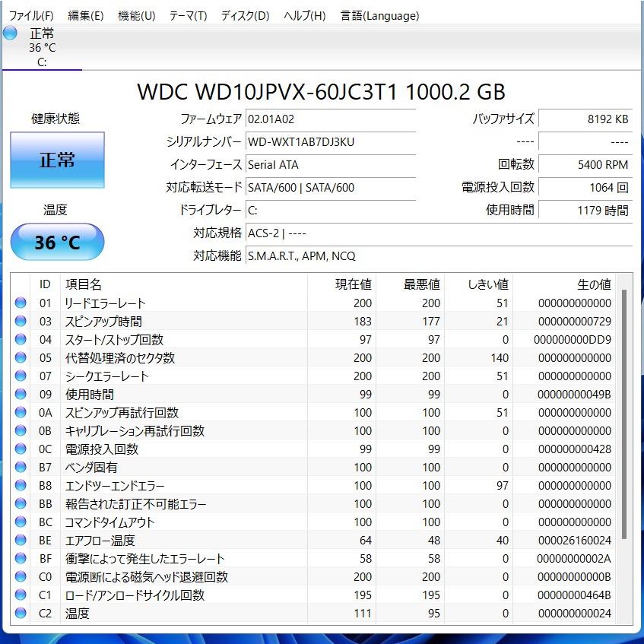The width and height of the screenshot is (644, 644).
Task: Click the disk title WDC WD10JPVX-60JC3T1 1000.2 GB
Action: 321,91
